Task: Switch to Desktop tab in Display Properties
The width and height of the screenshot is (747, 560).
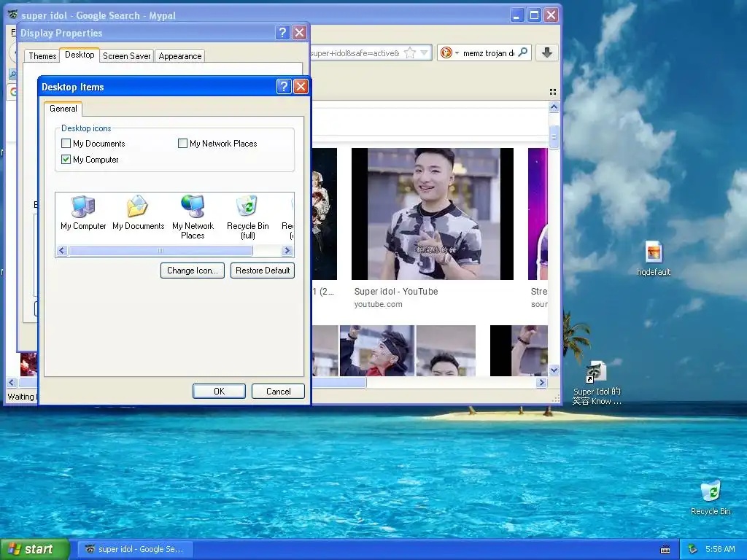Action: [80, 55]
